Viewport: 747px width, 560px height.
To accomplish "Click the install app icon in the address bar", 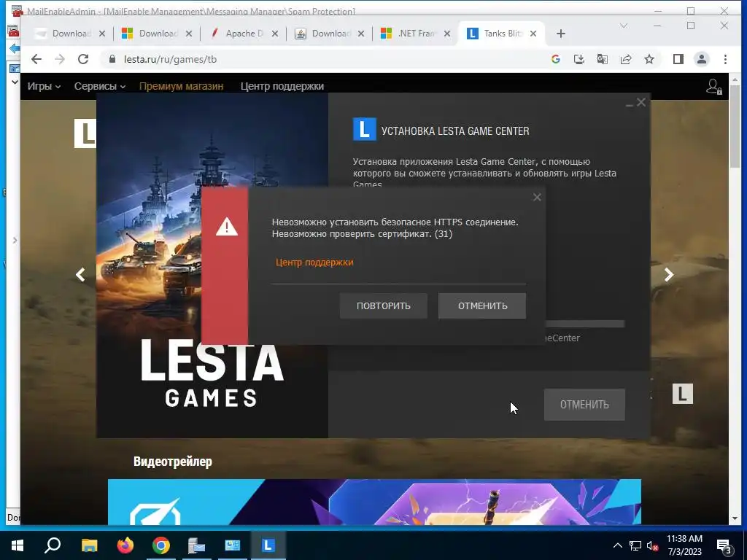I will click(x=578, y=59).
